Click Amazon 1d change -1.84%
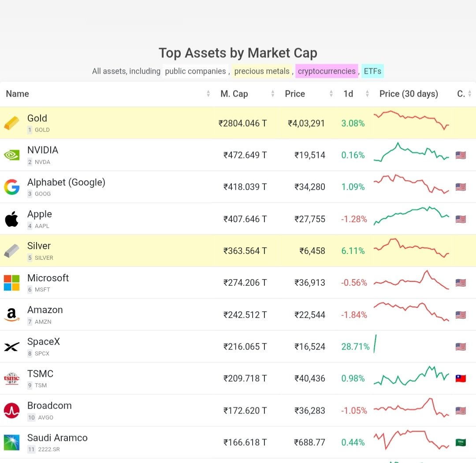476x463 pixels. 354,315
